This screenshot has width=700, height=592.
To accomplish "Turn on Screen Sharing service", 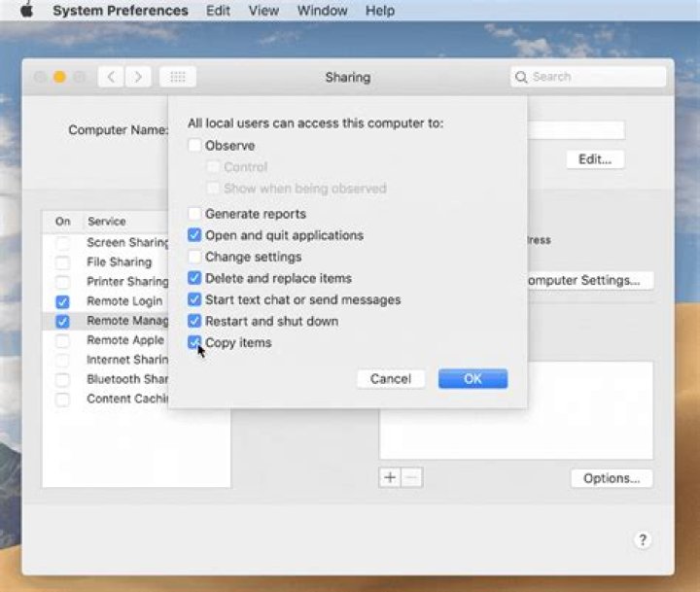I will coord(63,243).
